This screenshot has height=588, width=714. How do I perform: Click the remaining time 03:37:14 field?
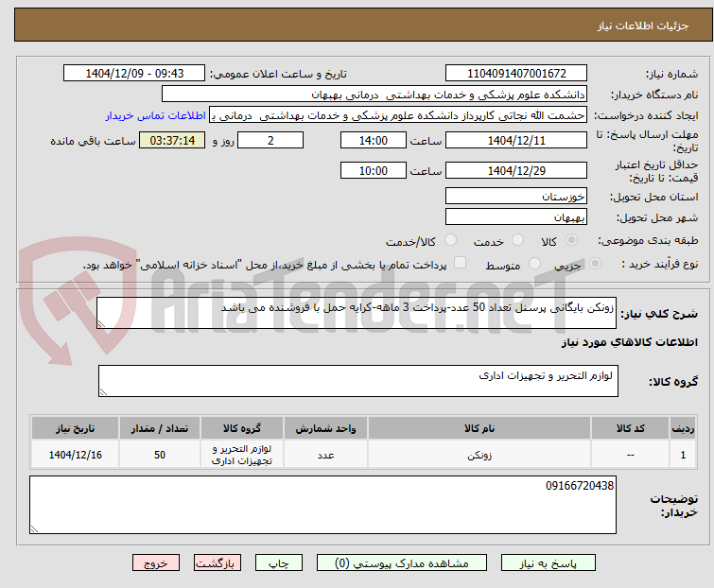click(172, 140)
